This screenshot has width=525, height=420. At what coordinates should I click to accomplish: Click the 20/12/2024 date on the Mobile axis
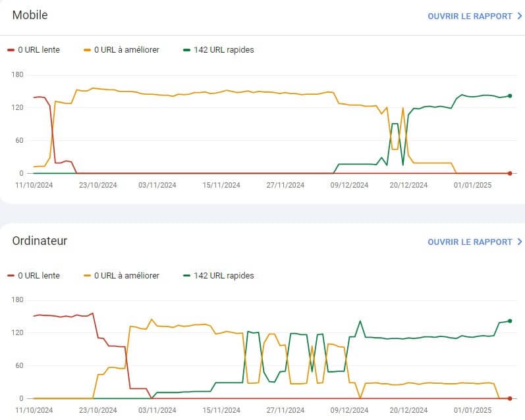point(408,185)
